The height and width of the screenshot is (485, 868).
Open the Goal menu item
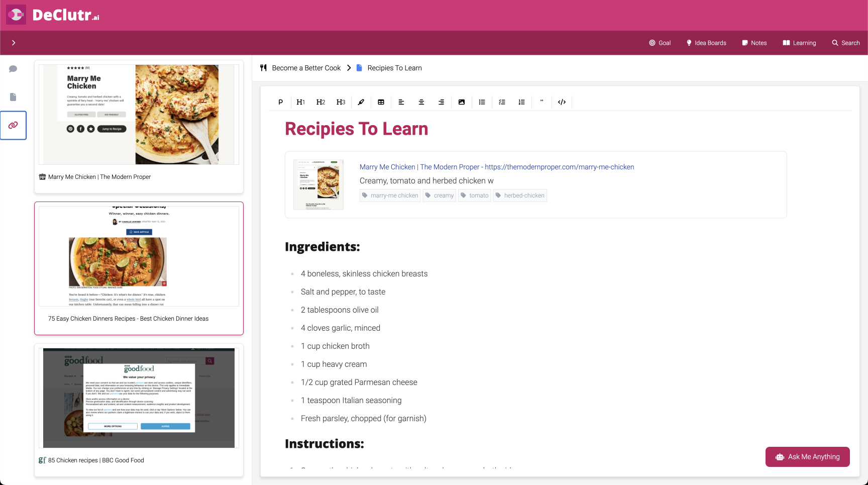(x=660, y=43)
